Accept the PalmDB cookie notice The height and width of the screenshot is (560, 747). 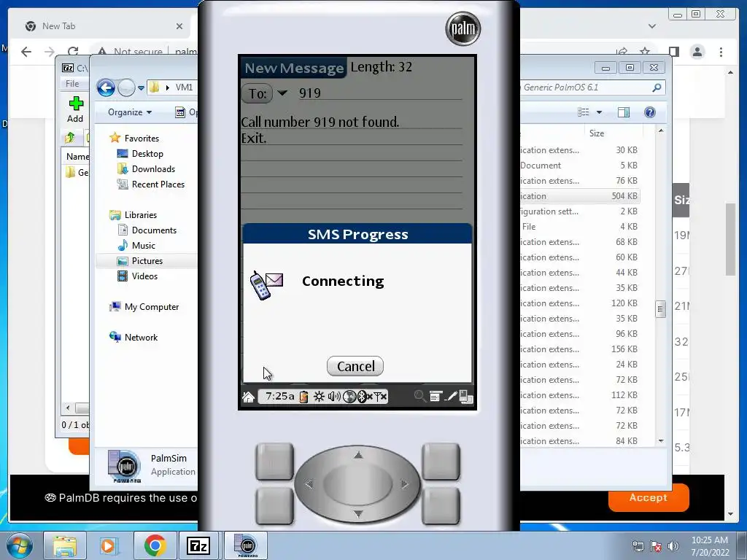649,497
